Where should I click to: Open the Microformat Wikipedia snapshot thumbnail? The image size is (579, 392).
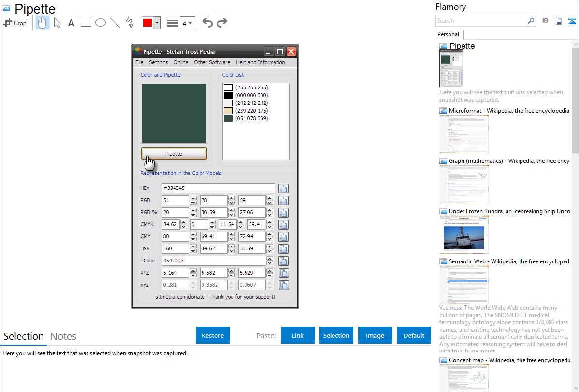(x=464, y=134)
